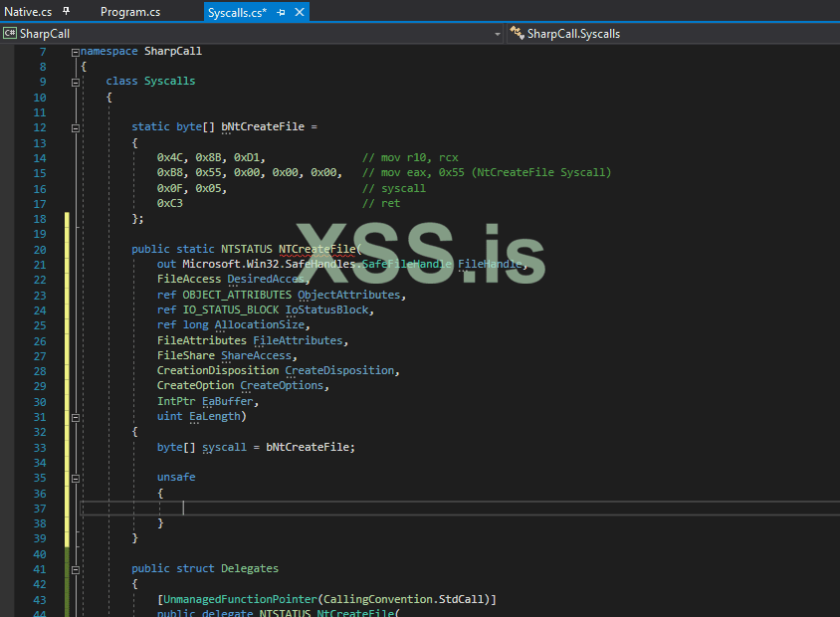The height and width of the screenshot is (617, 840).
Task: Click the 'unsafe' keyword
Action: click(176, 477)
